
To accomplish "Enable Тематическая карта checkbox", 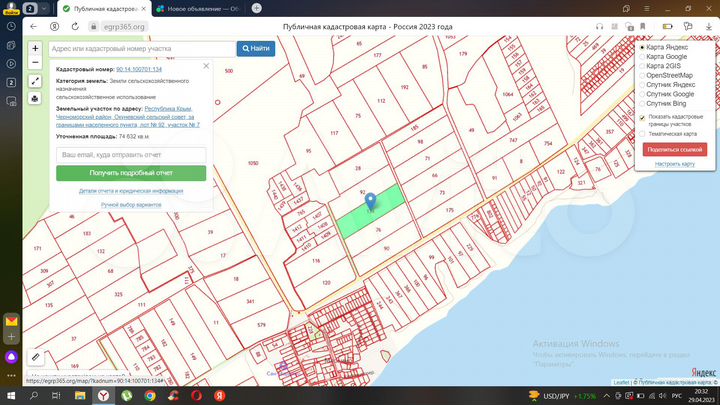I will pos(641,133).
